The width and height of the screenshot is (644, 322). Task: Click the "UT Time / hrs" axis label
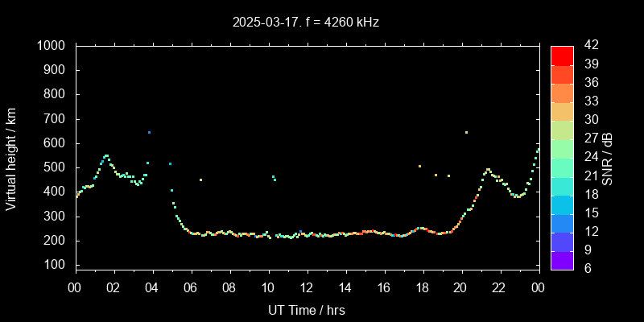point(307,309)
